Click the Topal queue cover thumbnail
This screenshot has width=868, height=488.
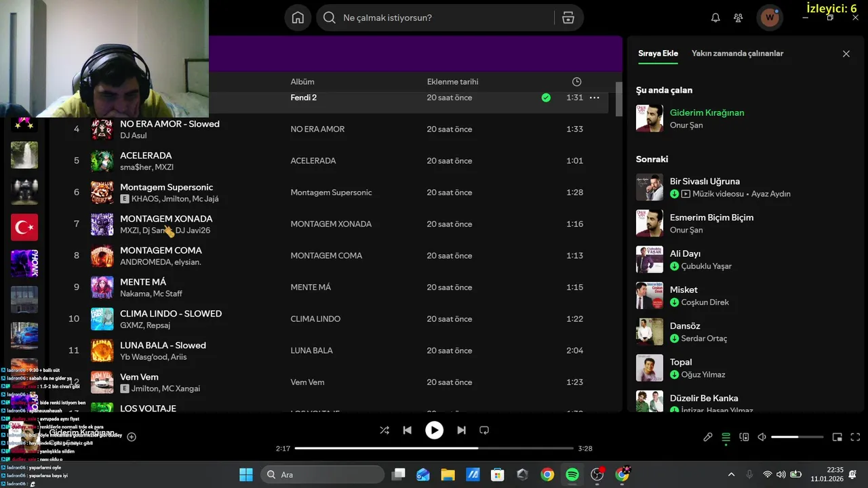(650, 368)
